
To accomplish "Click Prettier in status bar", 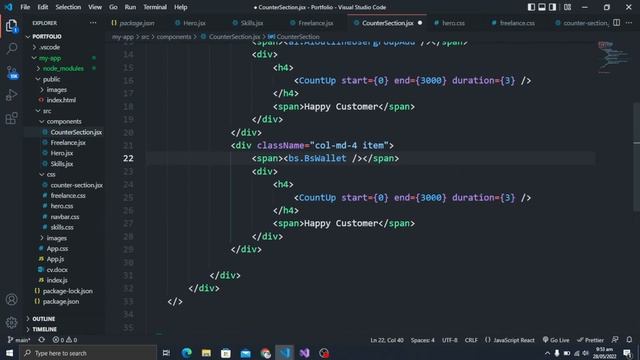I will click(590, 340).
